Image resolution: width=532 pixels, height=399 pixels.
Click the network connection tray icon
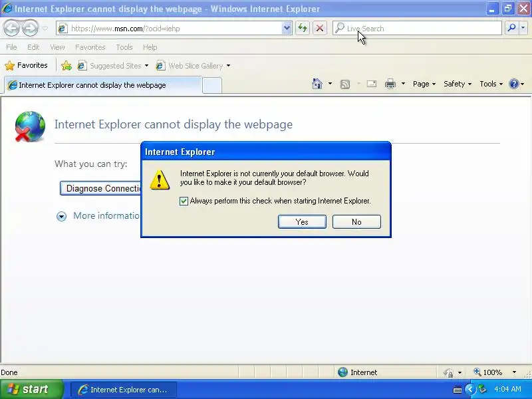(x=482, y=389)
